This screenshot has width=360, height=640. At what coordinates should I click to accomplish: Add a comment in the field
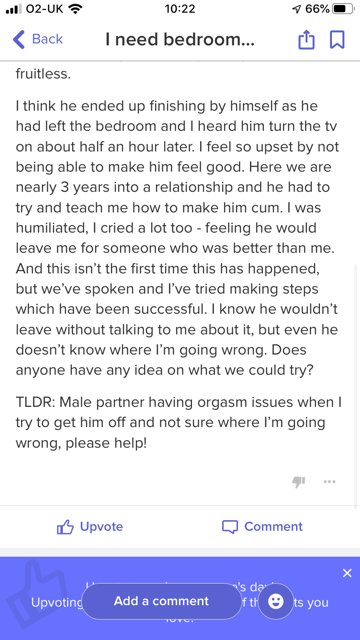click(162, 601)
